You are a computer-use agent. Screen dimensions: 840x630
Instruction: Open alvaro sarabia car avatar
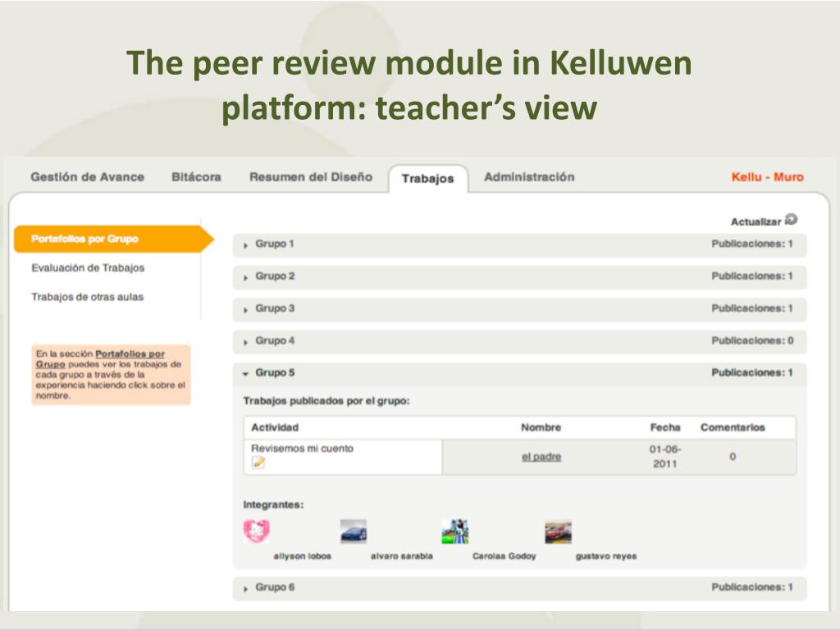coord(354,531)
